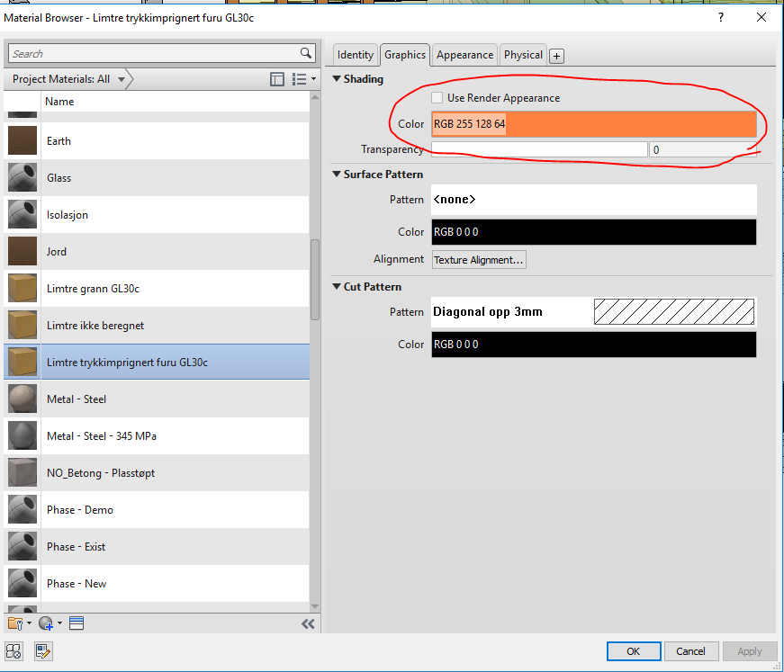Viewport: 784px width, 672px height.
Task: Select the Earth material thumbnail
Action: coord(23,140)
